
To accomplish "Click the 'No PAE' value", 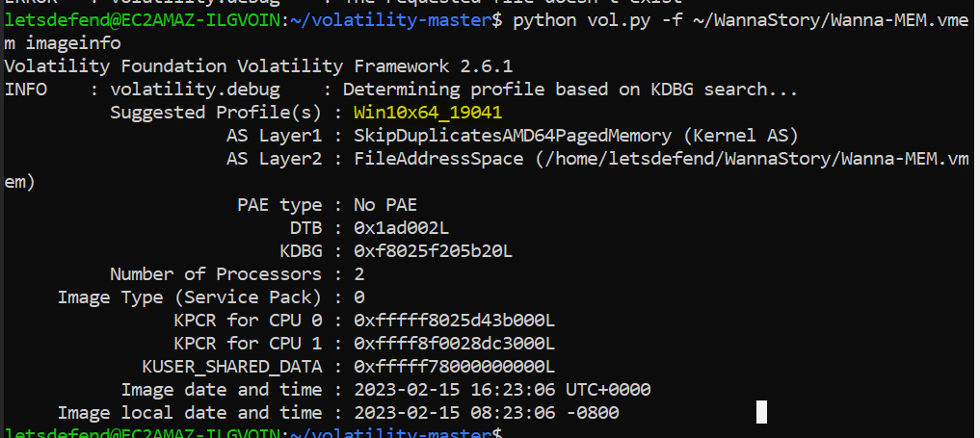I will (x=385, y=205).
